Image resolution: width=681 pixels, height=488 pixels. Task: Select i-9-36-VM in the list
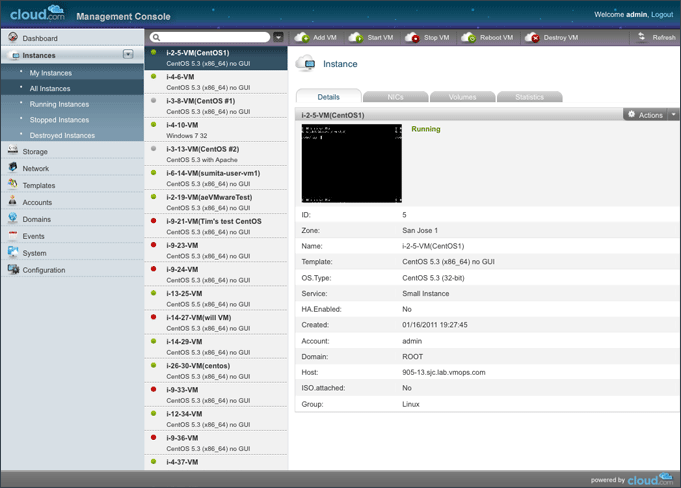click(x=216, y=443)
